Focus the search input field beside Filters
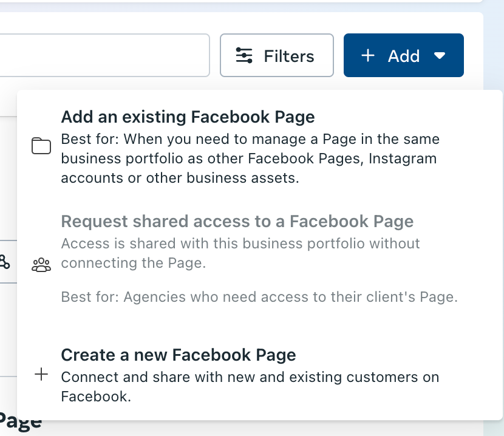Image resolution: width=504 pixels, height=436 pixels. point(103,55)
